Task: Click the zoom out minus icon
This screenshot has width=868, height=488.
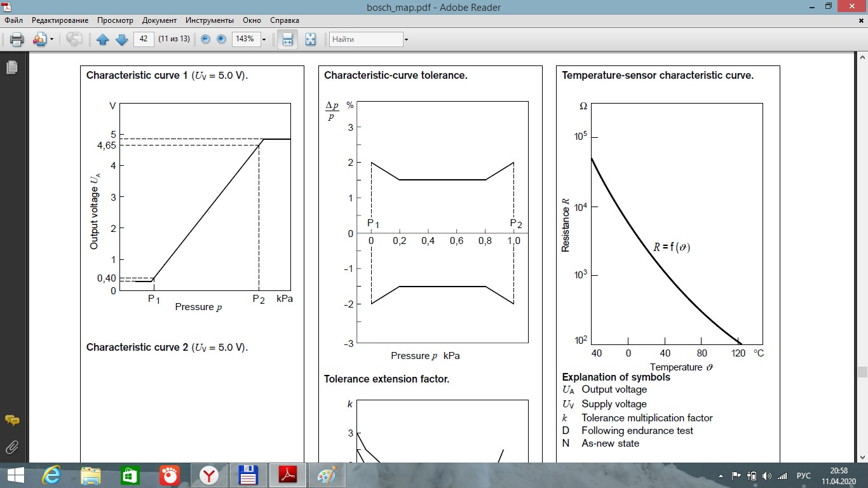Action: click(x=205, y=39)
